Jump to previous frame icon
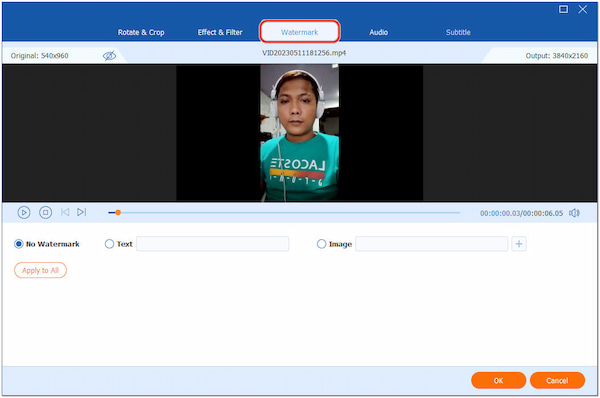Viewport: 600px width, 398px height. coord(65,212)
